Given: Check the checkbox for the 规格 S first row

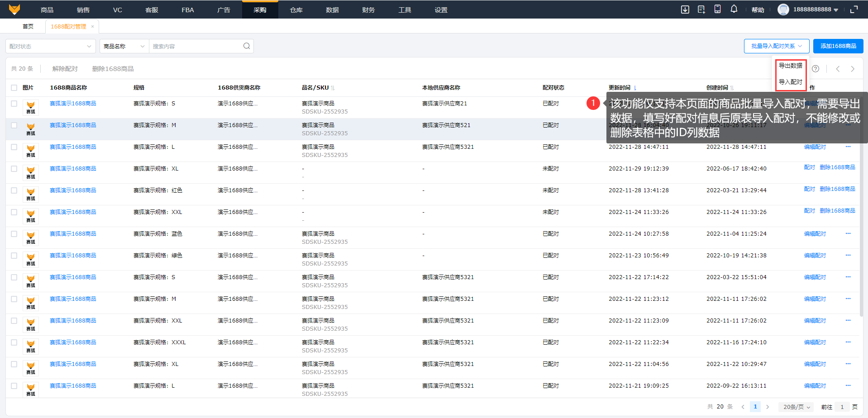Looking at the screenshot, I should 14,104.
